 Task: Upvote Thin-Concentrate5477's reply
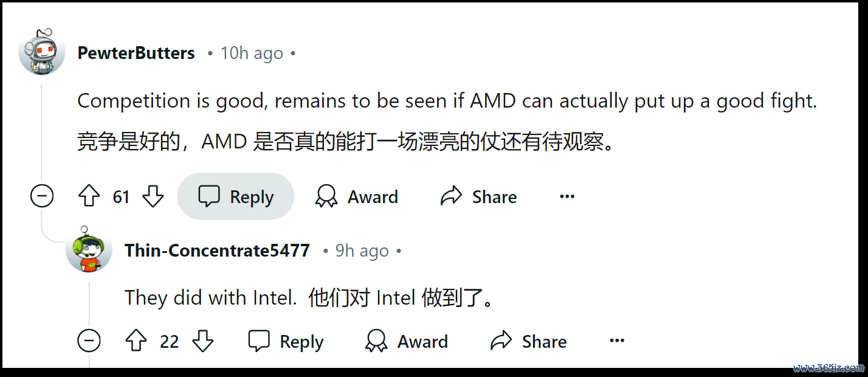pyautogui.click(x=136, y=341)
